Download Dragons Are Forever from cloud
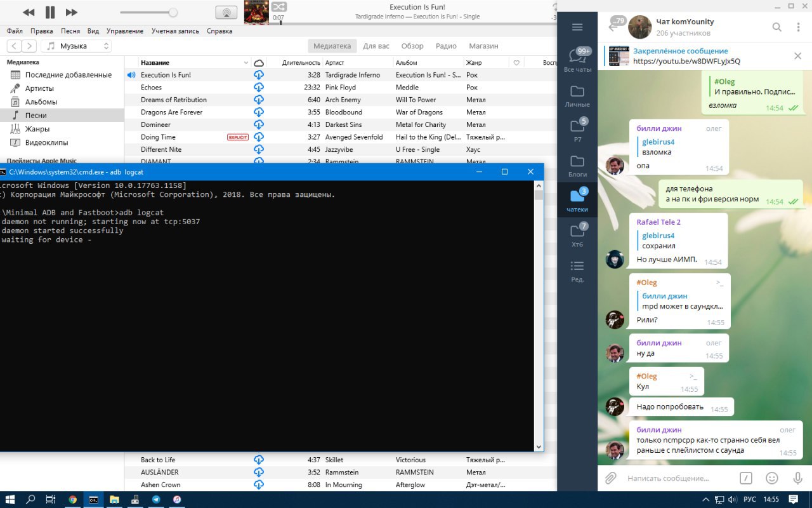 [x=259, y=112]
